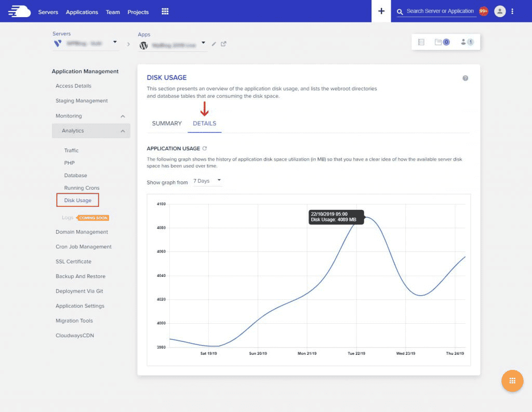Click the pencil edit application name icon
Viewport: 532px width, 412px height.
coord(214,44)
